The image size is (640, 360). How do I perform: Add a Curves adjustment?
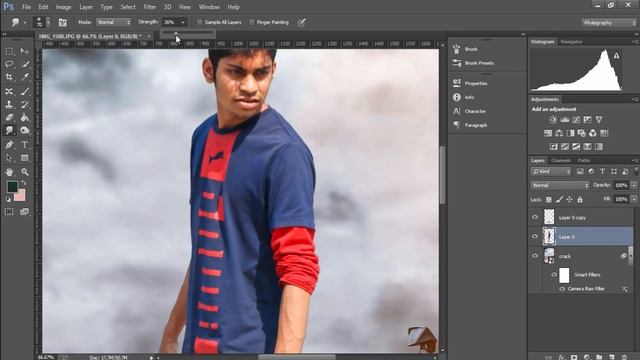coord(576,120)
